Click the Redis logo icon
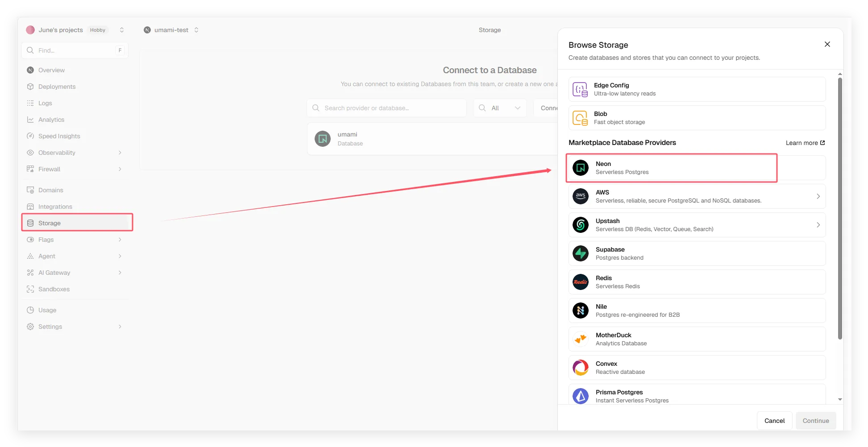This screenshot has height=447, width=868. pos(581,282)
